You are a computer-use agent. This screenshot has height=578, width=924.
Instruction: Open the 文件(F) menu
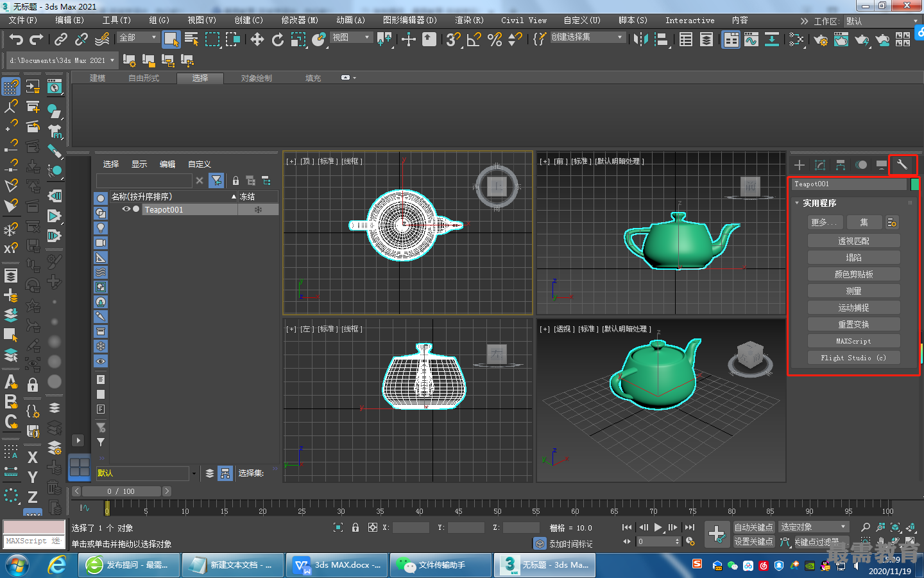pyautogui.click(x=23, y=21)
